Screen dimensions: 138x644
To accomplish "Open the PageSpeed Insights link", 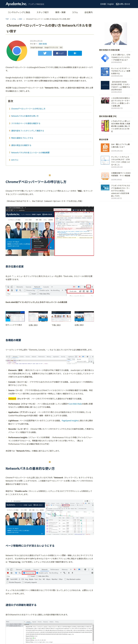I will point(70,421).
